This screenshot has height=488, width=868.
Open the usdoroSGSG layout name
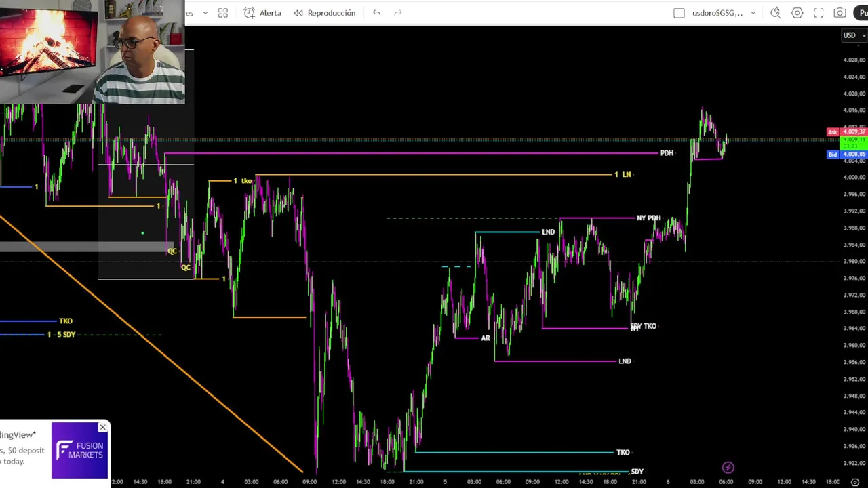pos(717,13)
